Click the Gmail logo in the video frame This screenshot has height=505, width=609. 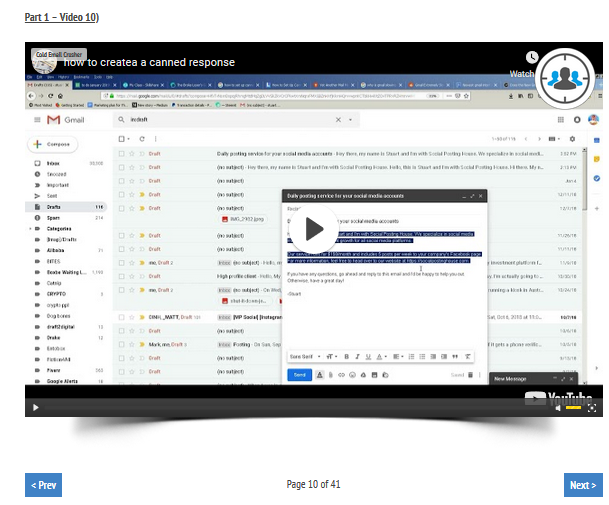pos(65,120)
